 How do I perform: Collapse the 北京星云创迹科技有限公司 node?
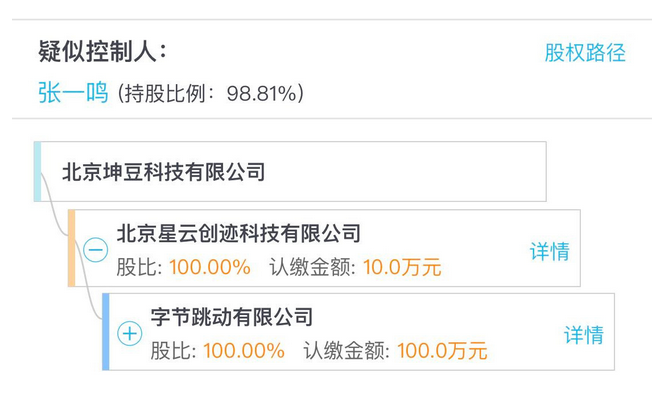tap(95, 250)
